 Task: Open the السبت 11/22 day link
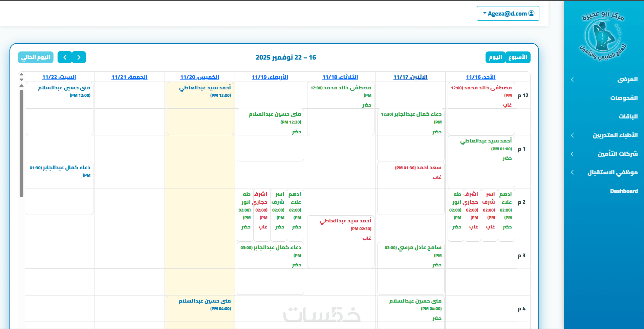[x=59, y=77]
